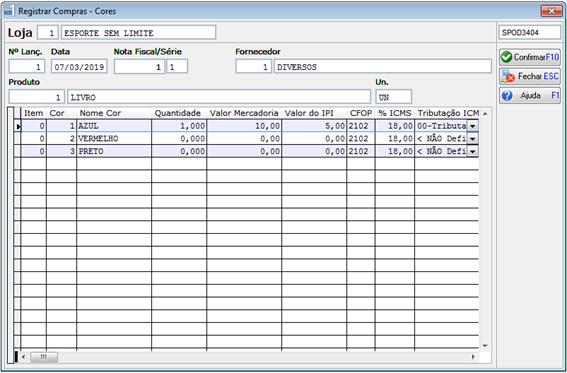The image size is (567, 373).
Task: Click the Fornecedor code field
Action: point(253,67)
